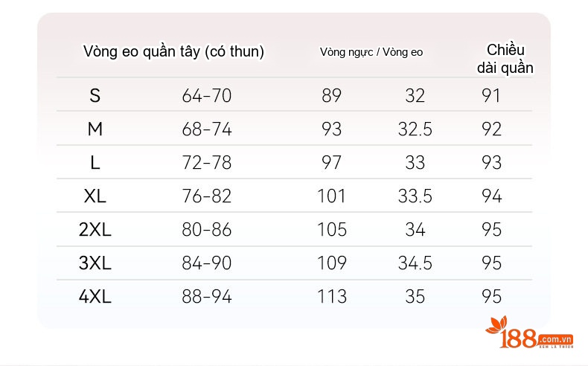Click waist range 64-70 cell
The width and height of the screenshot is (588, 366).
[x=207, y=95]
